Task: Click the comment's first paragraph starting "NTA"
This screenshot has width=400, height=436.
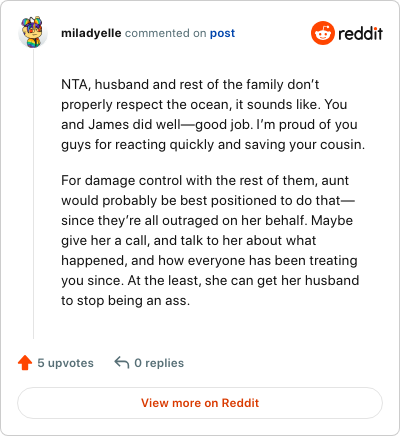Action: pos(213,115)
